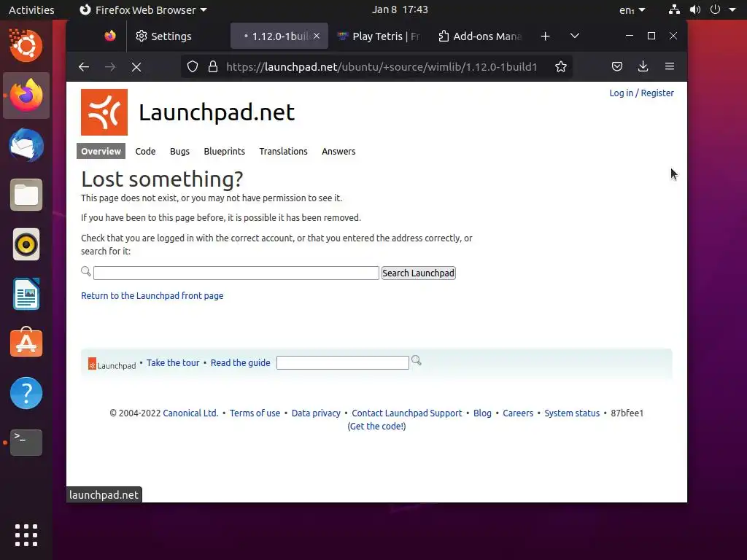
Task: Switch to the Add-ons Manager tab
Action: 480,36
